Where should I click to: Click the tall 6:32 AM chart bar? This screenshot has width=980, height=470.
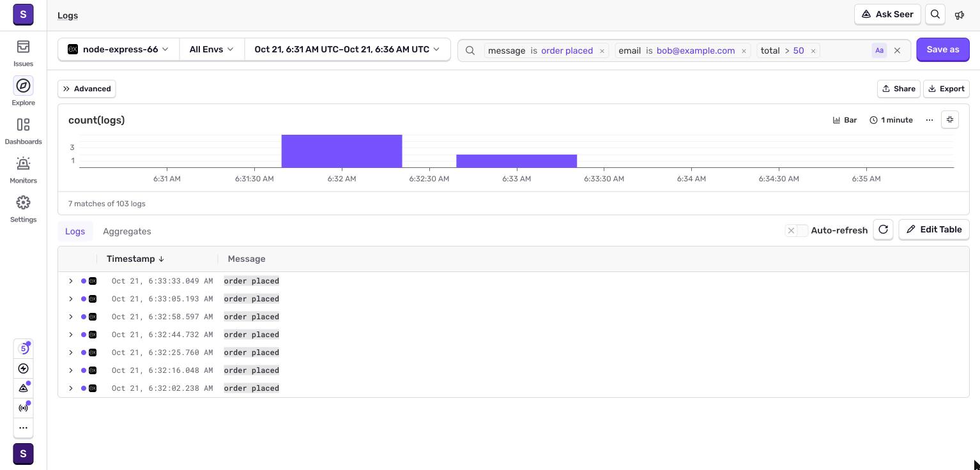coord(342,151)
